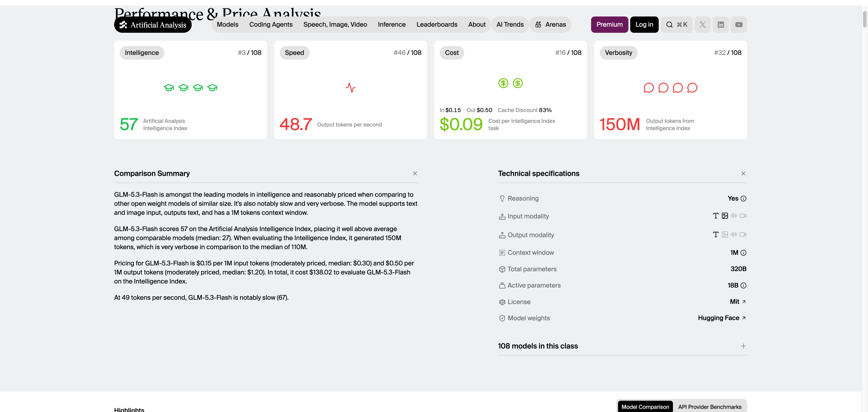
Task: Open the About menu
Action: click(x=477, y=25)
